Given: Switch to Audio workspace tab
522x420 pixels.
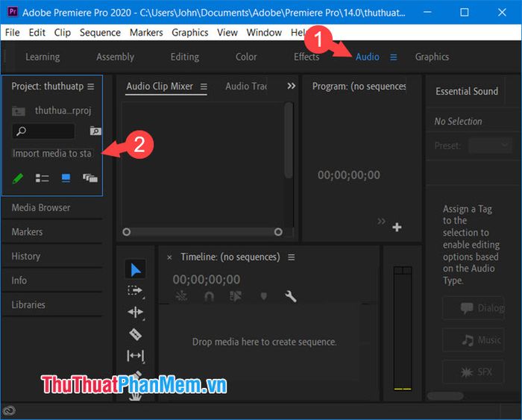Looking at the screenshot, I should 367,57.
